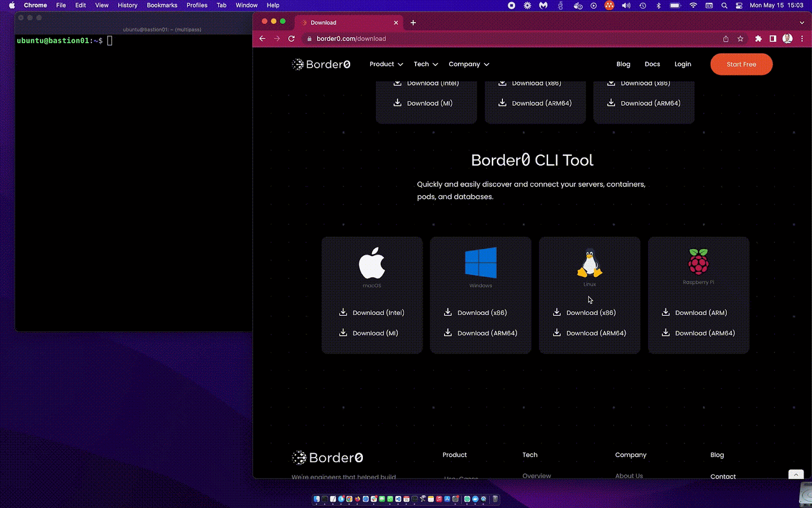This screenshot has height=508, width=812.
Task: Close the Download tab
Action: 396,22
